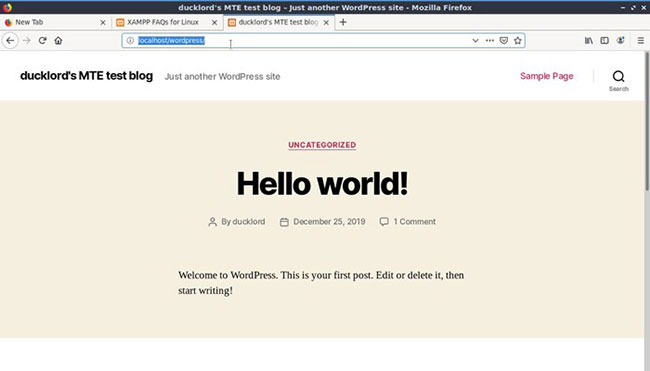Expand the address bar history dropdown arrow
Viewport: 650px width, 371px height.
click(475, 41)
